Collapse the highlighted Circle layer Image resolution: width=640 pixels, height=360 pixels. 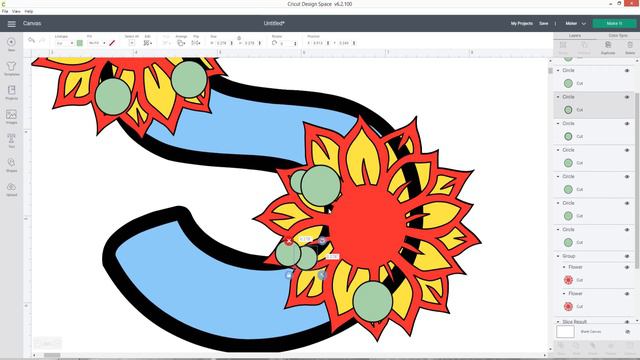(558, 97)
